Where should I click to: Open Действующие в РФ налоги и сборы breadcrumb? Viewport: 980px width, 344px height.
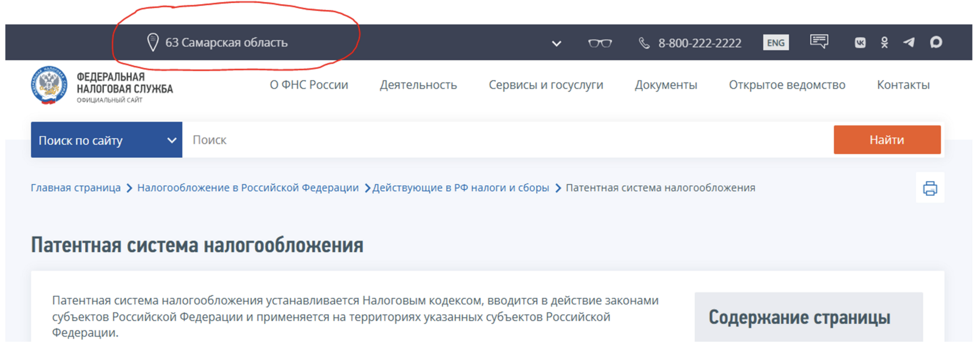[461, 187]
